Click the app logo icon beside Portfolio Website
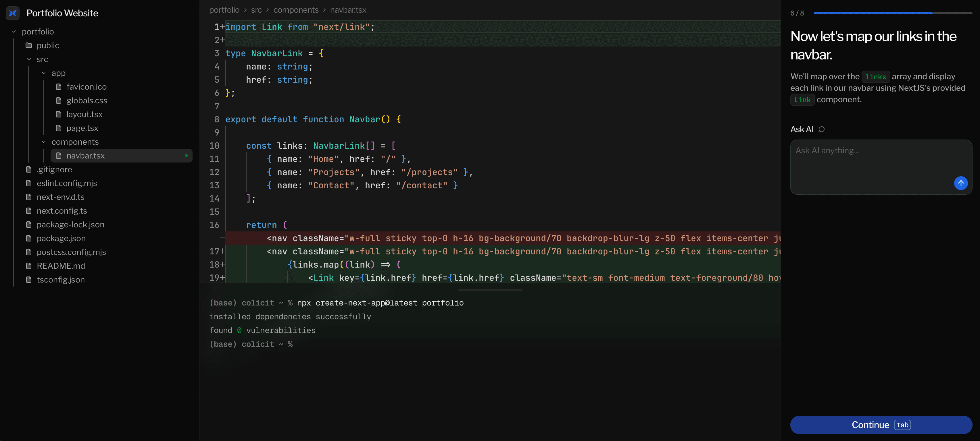Screen dimensions: 980x441 (x=13, y=13)
